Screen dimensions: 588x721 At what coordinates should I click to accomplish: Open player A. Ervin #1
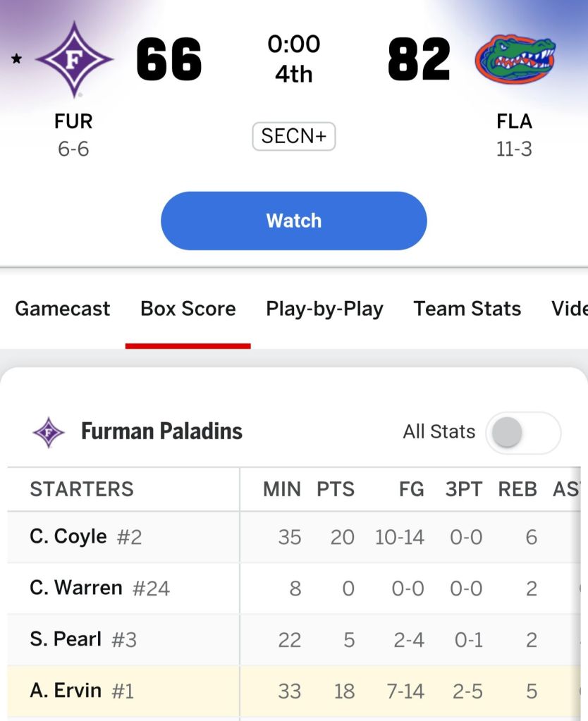(x=82, y=691)
